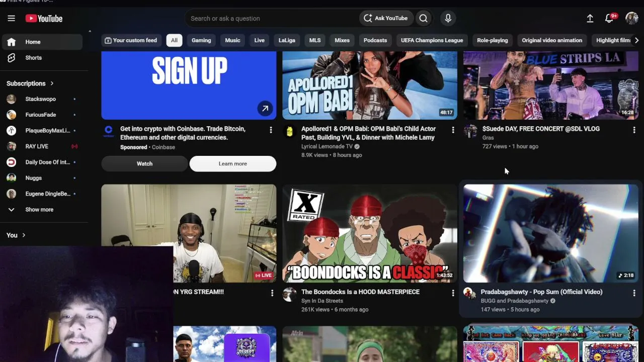Expand Show more subscriptions

point(41,210)
